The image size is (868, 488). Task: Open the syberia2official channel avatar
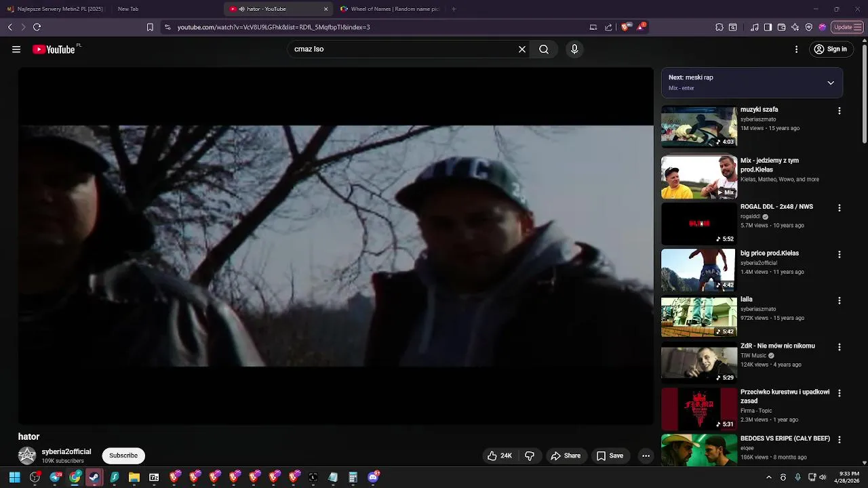[x=27, y=455]
